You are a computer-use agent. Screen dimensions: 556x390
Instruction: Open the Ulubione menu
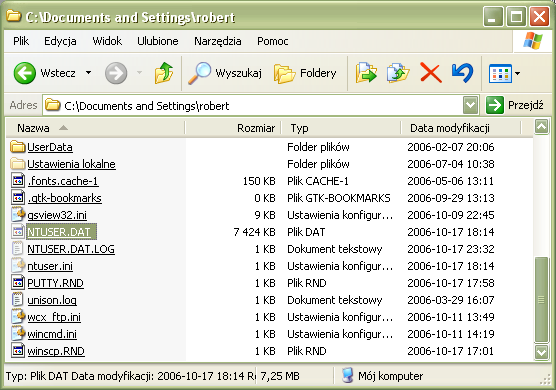(157, 41)
